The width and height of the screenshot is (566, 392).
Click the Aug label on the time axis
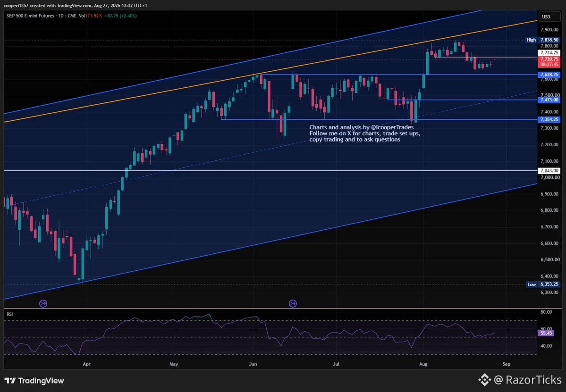(423, 364)
